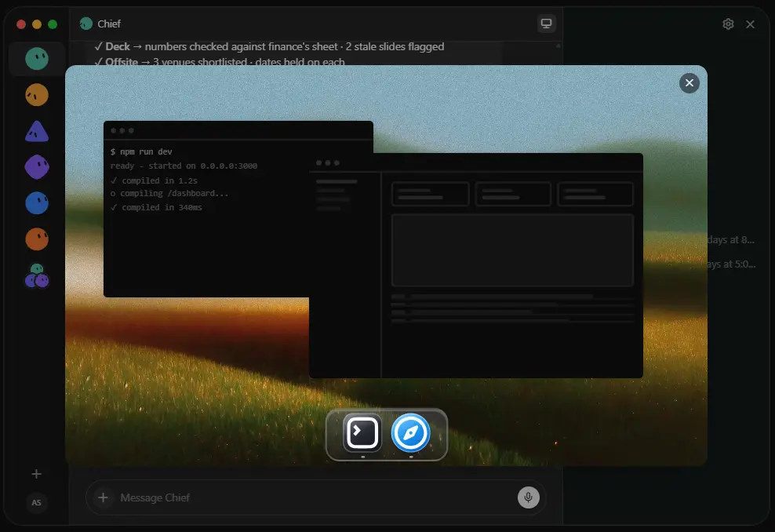Image resolution: width=775 pixels, height=532 pixels.
Task: Open the multi-agent group avatar
Action: click(37, 276)
